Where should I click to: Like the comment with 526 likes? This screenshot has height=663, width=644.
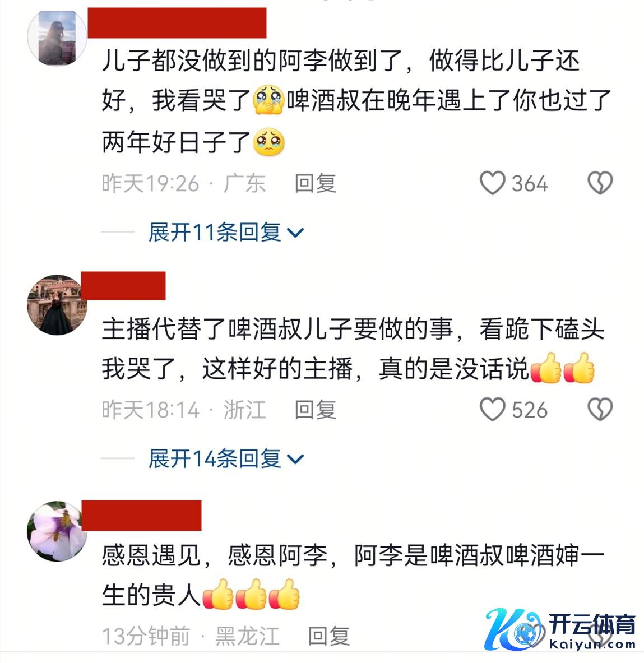click(x=492, y=409)
